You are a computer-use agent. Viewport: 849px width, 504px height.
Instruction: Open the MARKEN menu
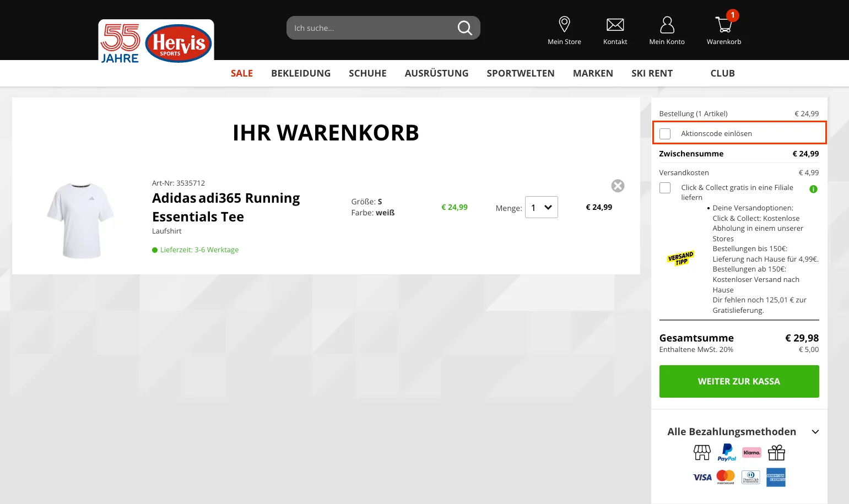593,73
